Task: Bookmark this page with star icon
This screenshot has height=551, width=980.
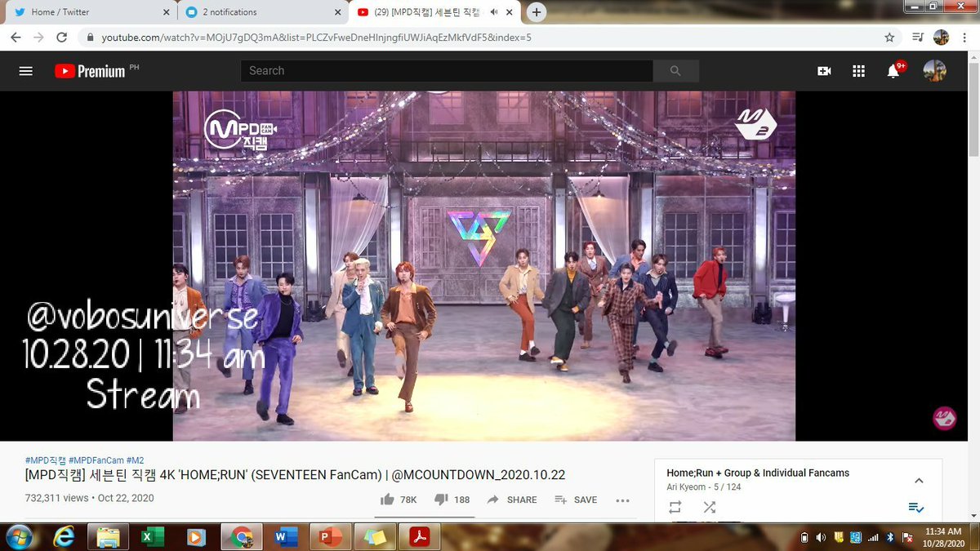Action: coord(889,38)
